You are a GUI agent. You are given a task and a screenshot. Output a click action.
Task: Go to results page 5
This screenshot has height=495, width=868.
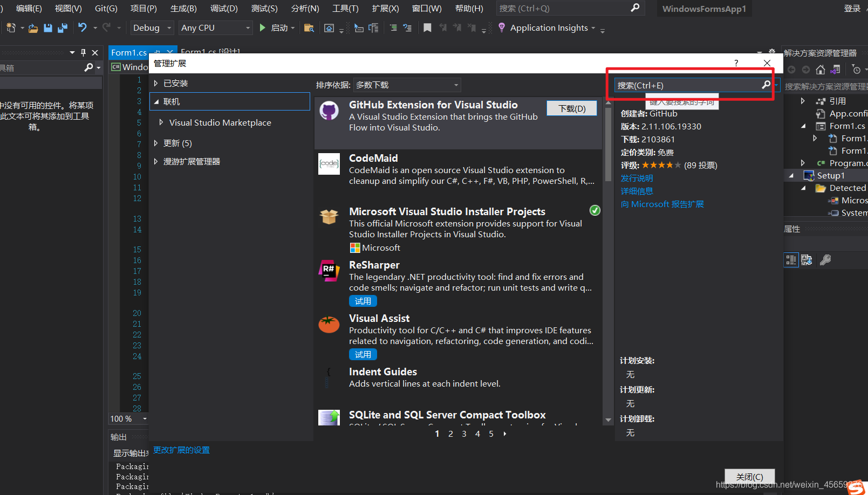491,434
